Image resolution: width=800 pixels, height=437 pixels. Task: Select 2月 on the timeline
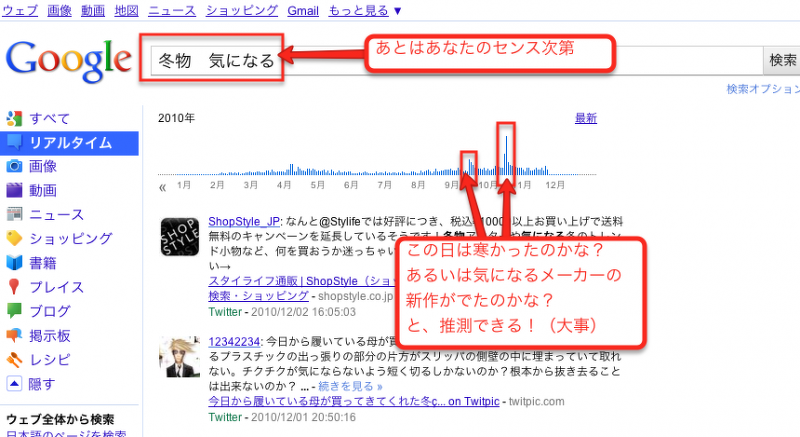(217, 185)
